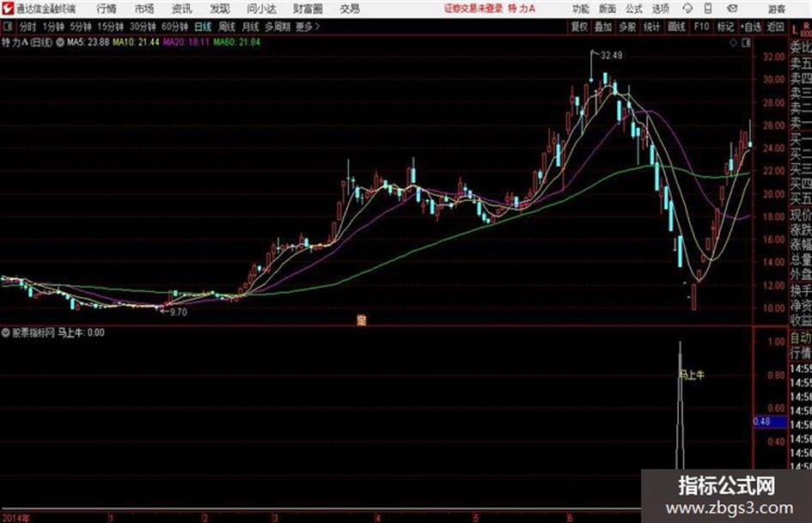The width and height of the screenshot is (812, 523).
Task: Click the 通达信 red logo icon
Action: click(8, 9)
